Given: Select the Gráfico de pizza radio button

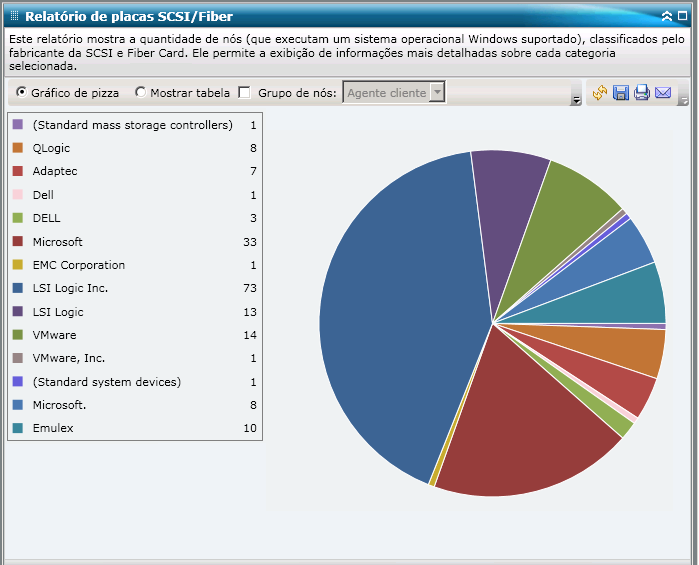Looking at the screenshot, I should [21, 92].
